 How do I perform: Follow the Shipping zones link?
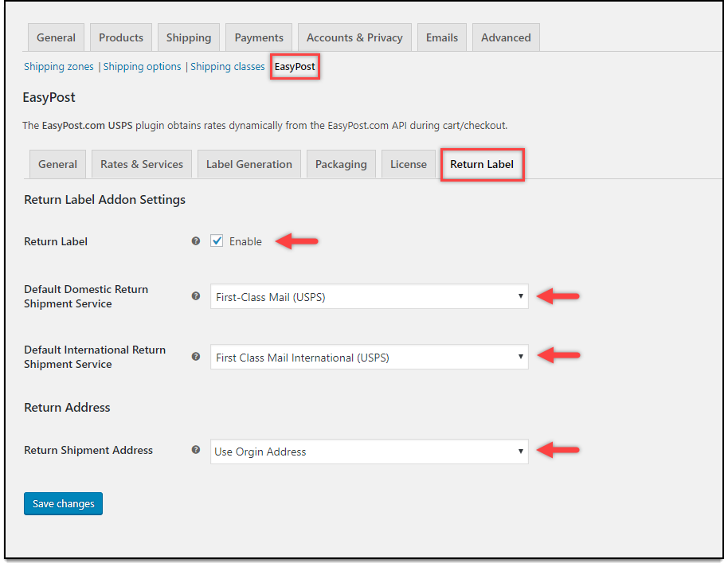point(59,66)
